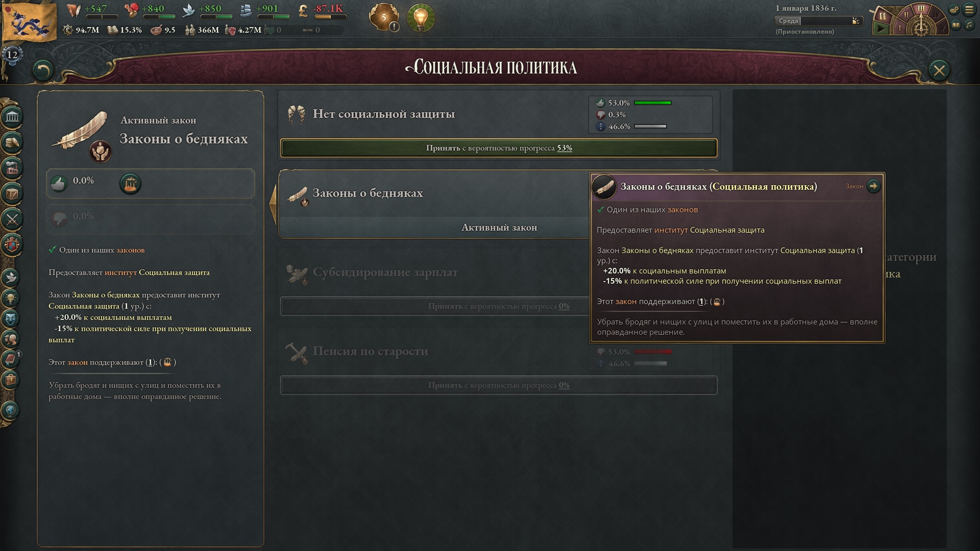Open the Buildings factory icon in sidebar

click(x=12, y=168)
